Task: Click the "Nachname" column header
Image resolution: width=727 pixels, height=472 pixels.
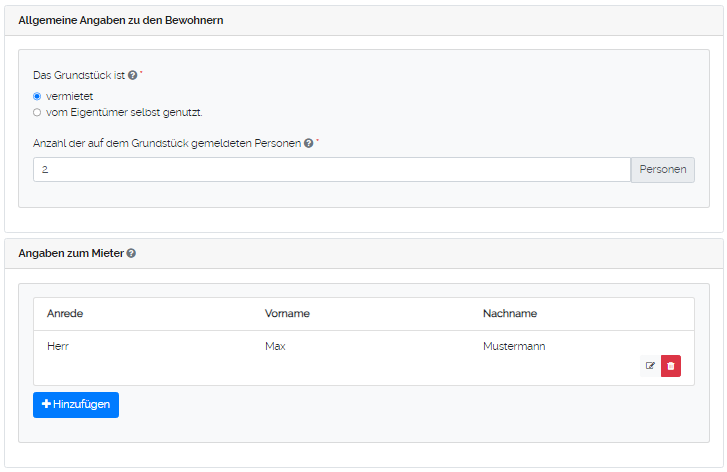Action: 510,314
